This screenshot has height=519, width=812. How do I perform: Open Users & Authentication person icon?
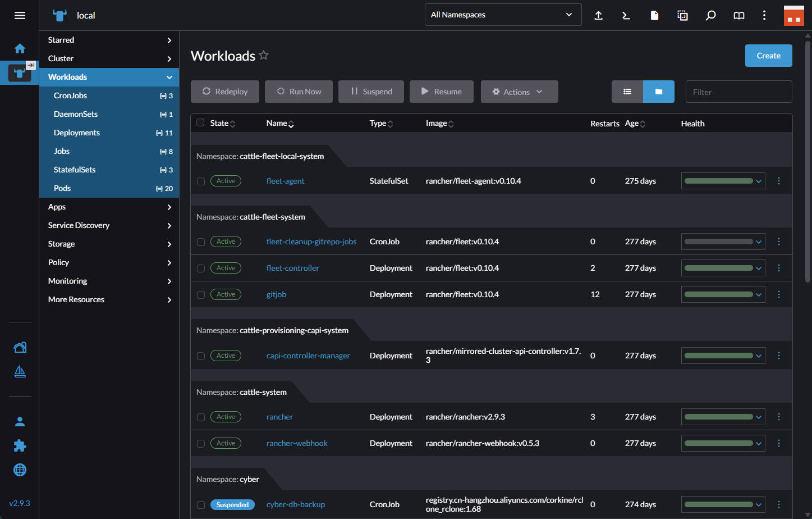[20, 421]
